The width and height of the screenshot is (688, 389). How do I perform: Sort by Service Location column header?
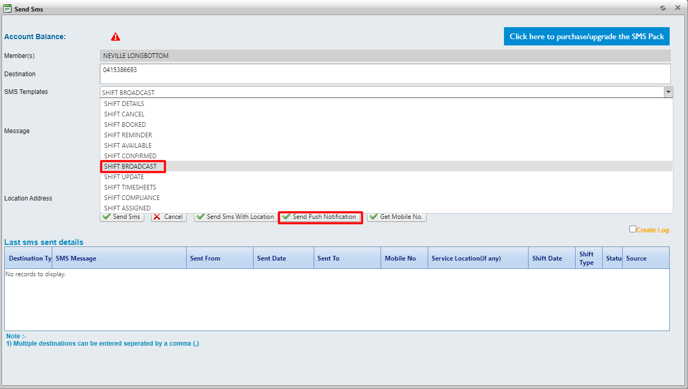(478, 258)
